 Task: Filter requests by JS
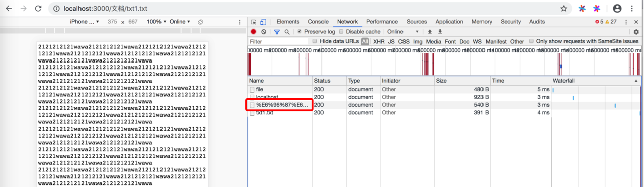pos(391,41)
